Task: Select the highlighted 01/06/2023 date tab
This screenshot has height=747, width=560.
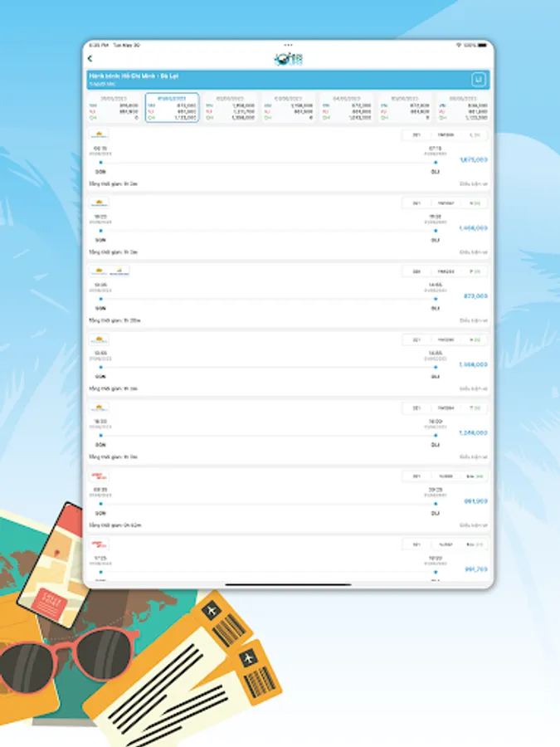Action: [172, 108]
